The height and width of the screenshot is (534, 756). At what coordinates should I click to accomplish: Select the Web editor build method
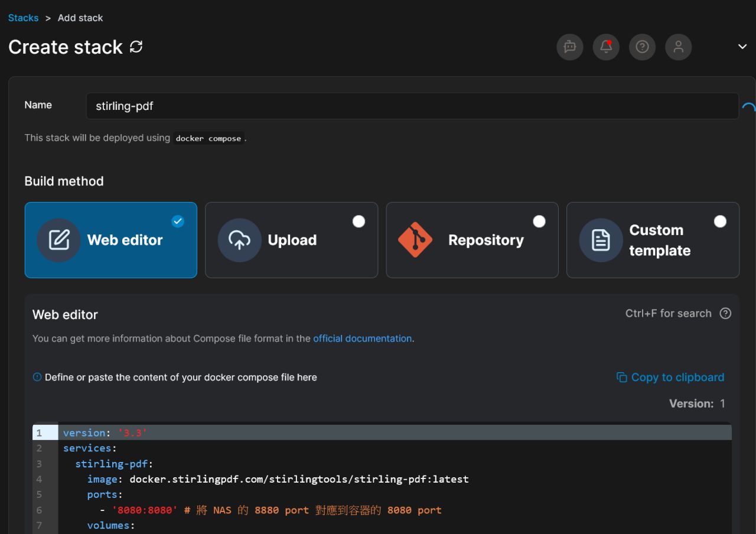(x=111, y=240)
